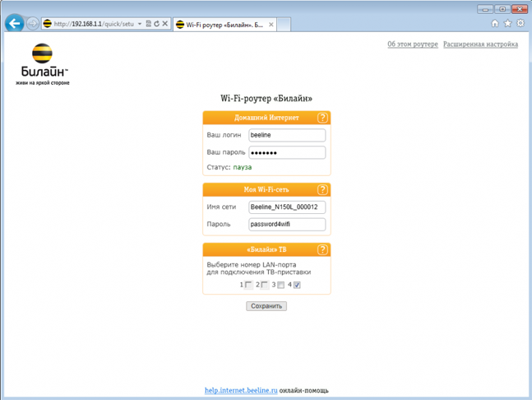
Task: Open help for Домашний Интернет section
Action: 322,118
